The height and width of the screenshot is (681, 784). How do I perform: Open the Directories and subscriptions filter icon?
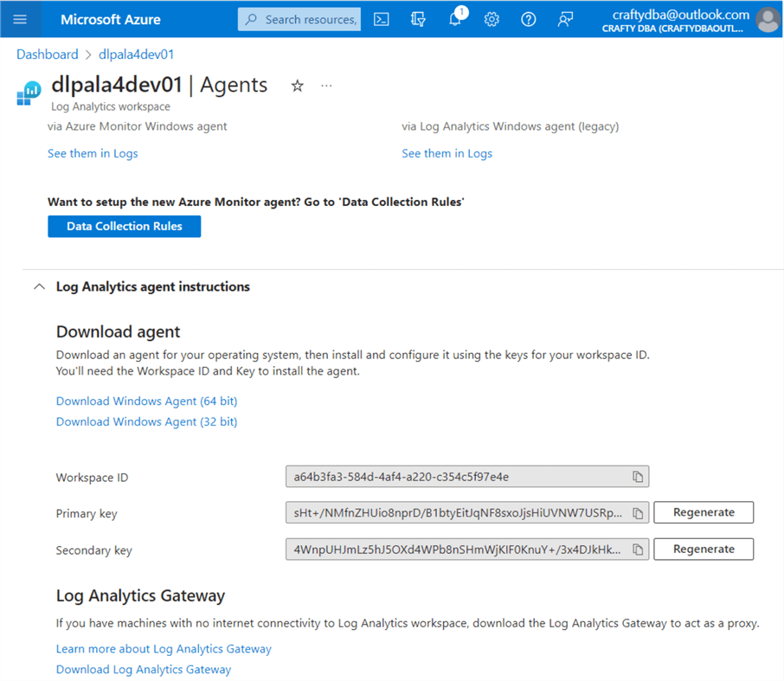point(418,20)
